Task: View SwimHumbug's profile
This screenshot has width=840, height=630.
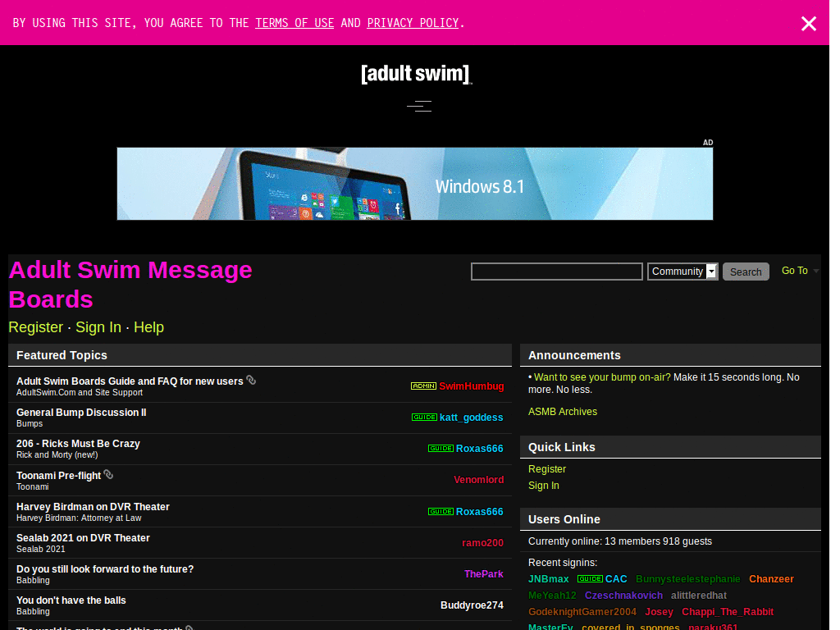Action: click(472, 386)
